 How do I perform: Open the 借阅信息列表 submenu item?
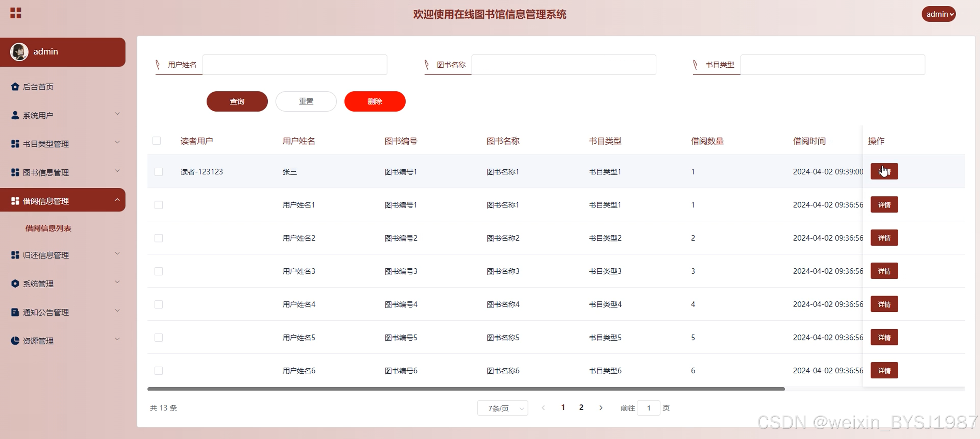[48, 228]
